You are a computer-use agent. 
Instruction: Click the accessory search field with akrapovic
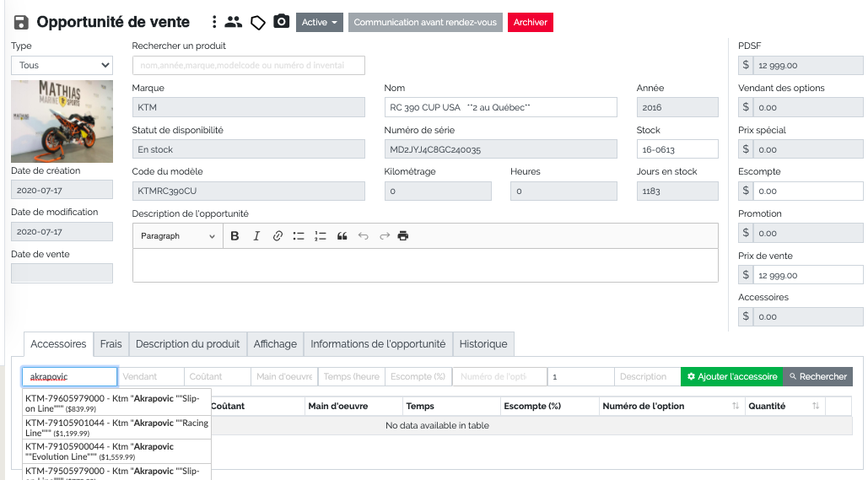tap(70, 376)
